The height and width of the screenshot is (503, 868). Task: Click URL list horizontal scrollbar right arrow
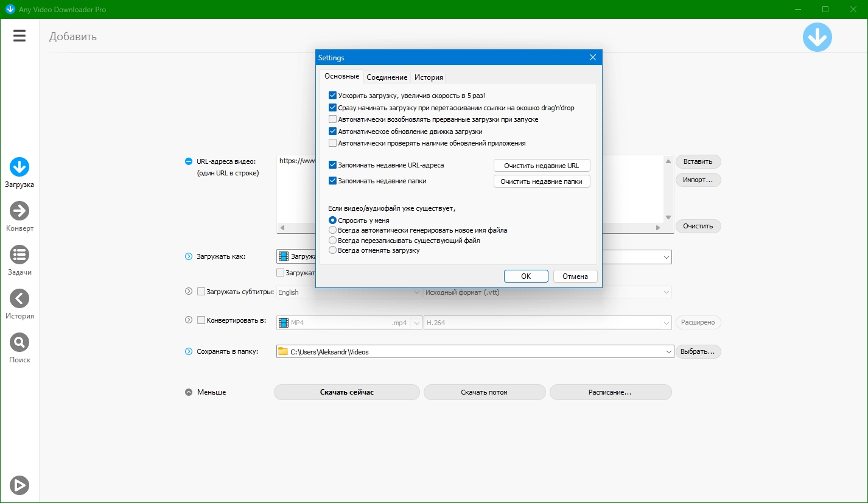point(658,228)
